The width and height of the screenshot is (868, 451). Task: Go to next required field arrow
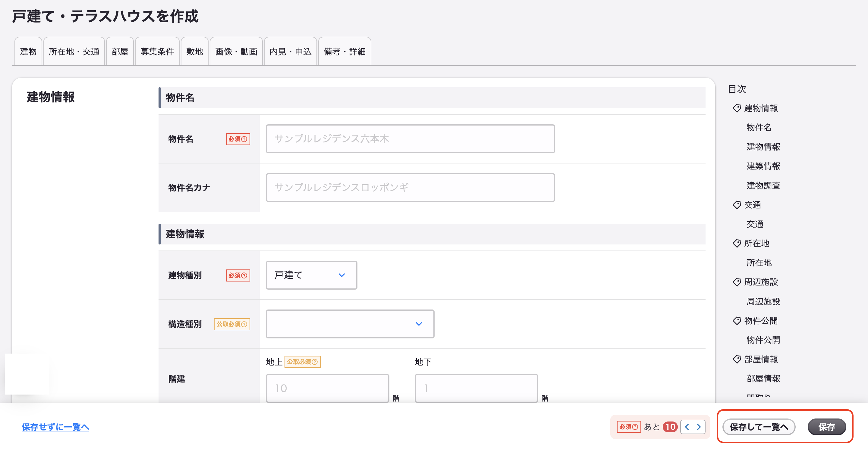pos(699,427)
